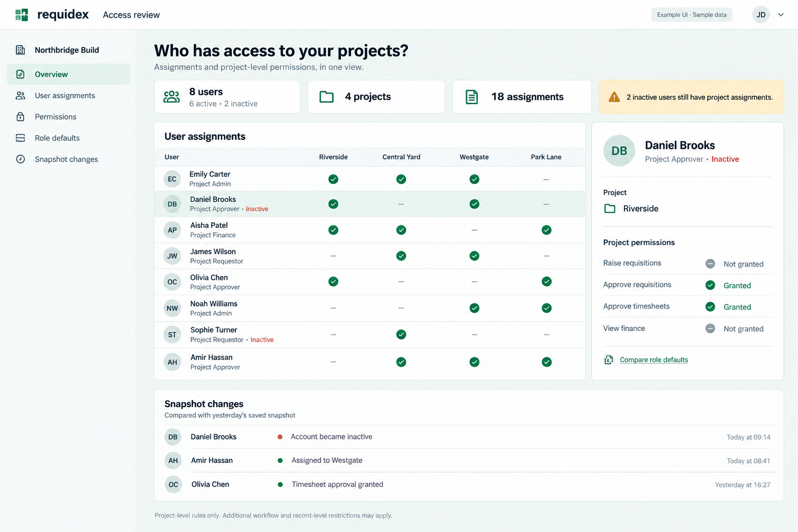Open the 4 projects summary card
Screen dimensions: 798x532
click(x=376, y=97)
